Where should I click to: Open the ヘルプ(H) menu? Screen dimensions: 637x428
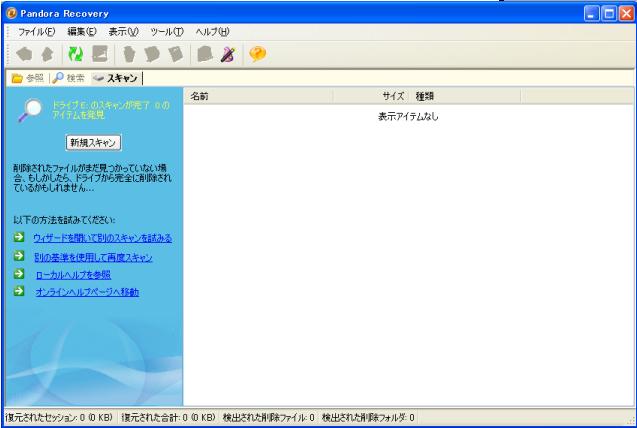(212, 32)
